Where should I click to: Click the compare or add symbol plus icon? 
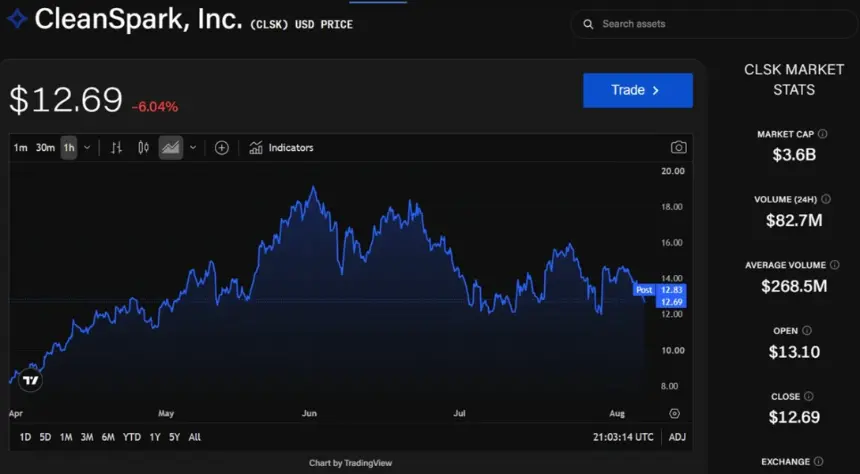pyautogui.click(x=222, y=148)
